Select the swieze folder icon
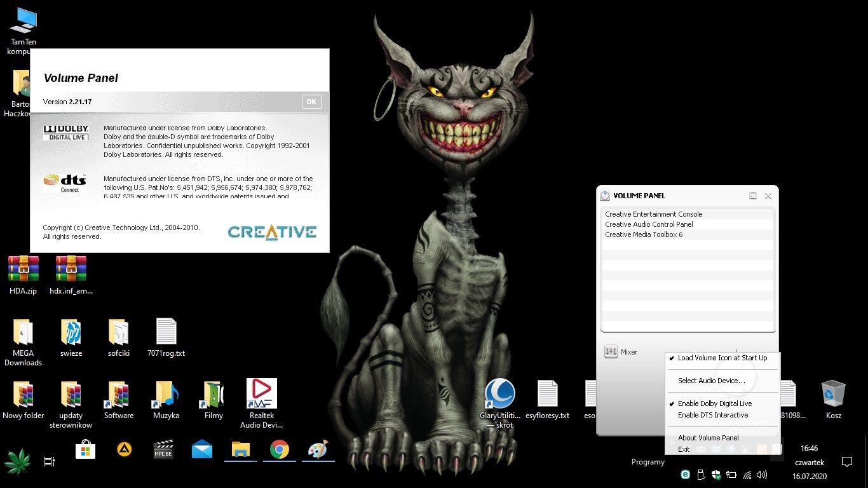Viewport: 868px width, 488px height. [x=71, y=337]
